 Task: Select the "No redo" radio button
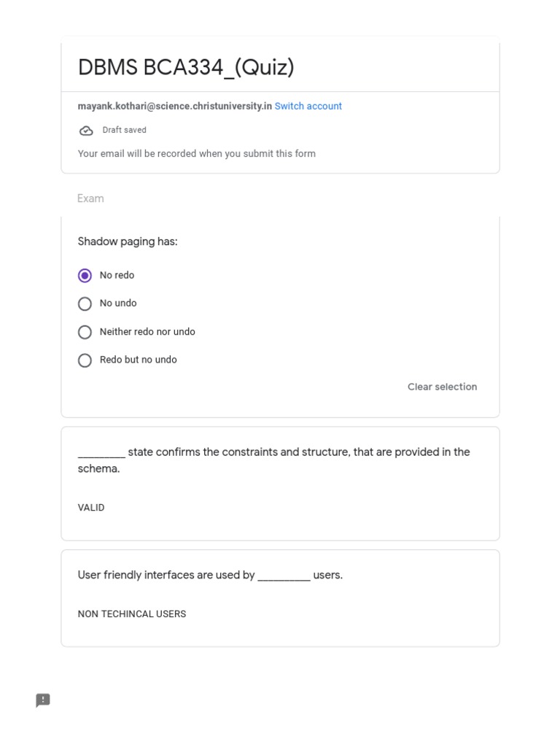point(85,276)
